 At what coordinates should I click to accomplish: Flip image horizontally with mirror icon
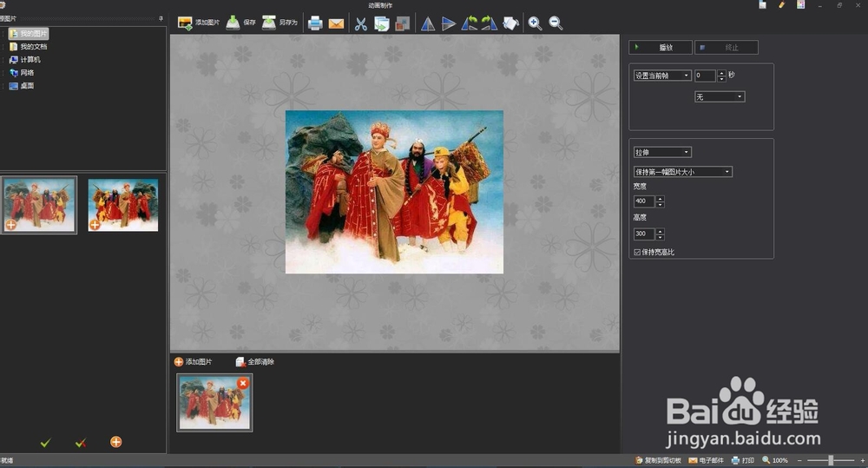click(x=427, y=23)
